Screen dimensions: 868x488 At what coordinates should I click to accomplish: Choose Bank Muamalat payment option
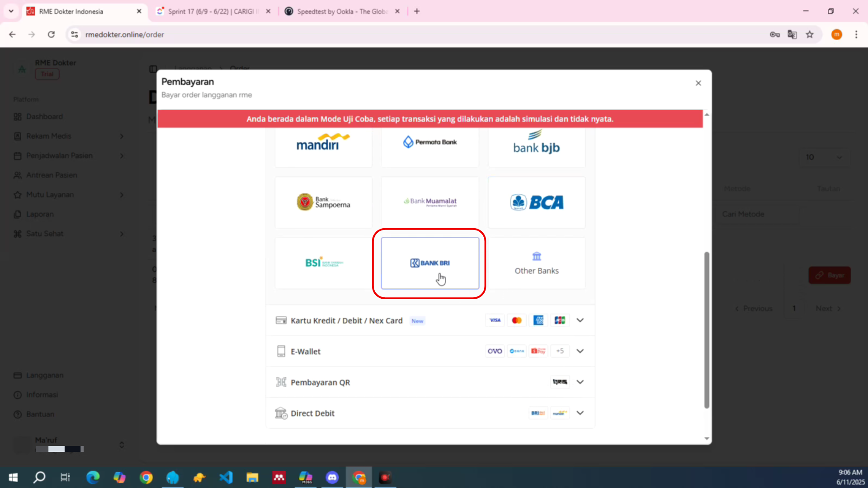click(x=430, y=202)
